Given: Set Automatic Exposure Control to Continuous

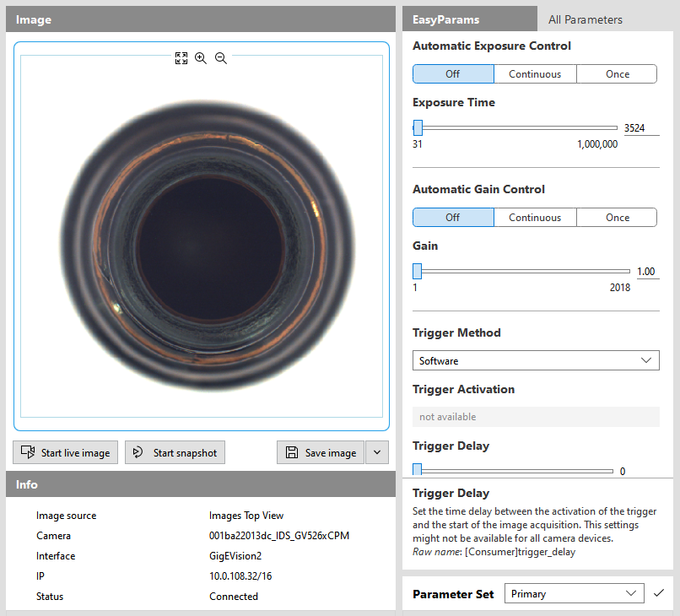Looking at the screenshot, I should pyautogui.click(x=535, y=74).
